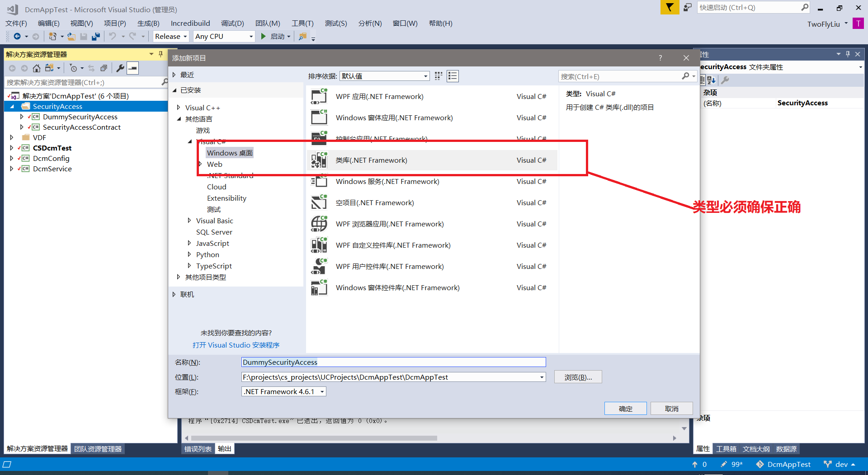Click the yellow notifications flag icon
This screenshot has height=475, width=868.
[x=670, y=7]
